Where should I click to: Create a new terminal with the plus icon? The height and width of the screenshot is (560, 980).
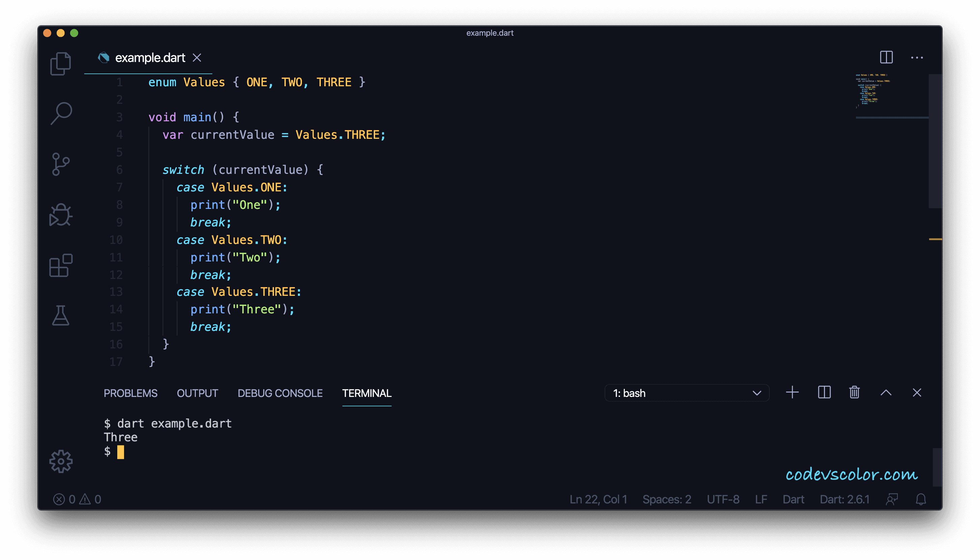click(x=792, y=392)
